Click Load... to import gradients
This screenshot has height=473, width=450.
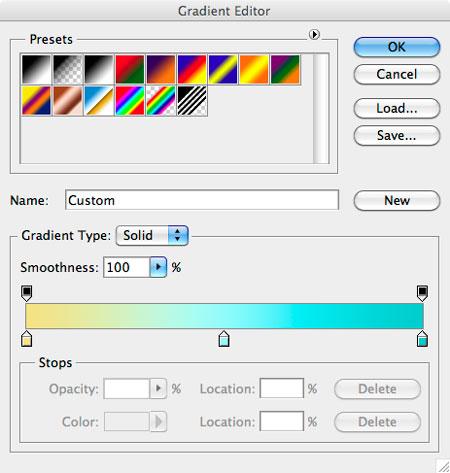tap(397, 108)
